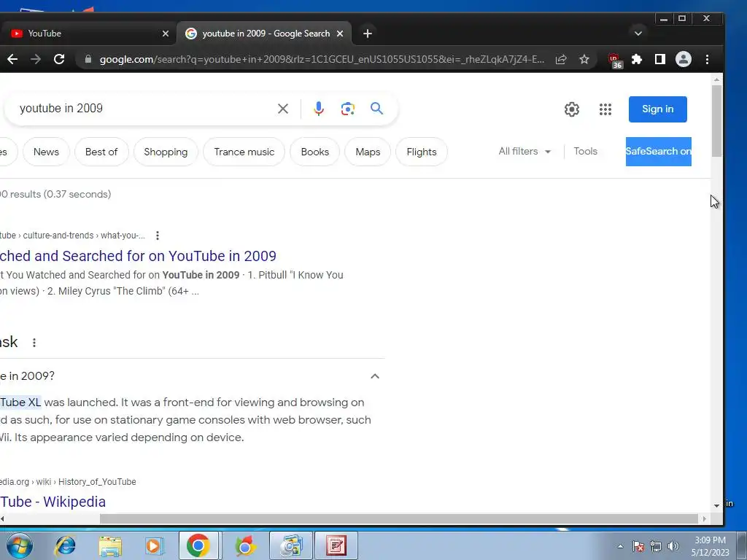747x560 pixels.
Task: Click the browser forward arrow
Action: (x=36, y=59)
